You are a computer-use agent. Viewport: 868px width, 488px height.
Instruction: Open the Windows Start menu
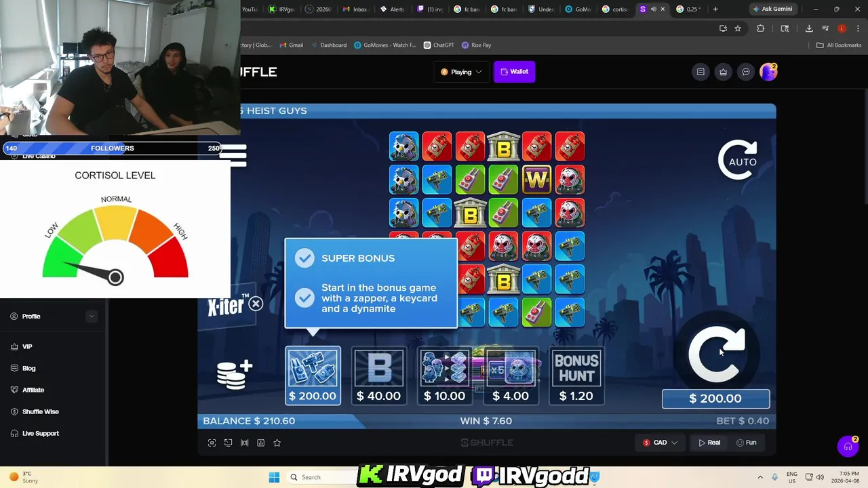[274, 477]
